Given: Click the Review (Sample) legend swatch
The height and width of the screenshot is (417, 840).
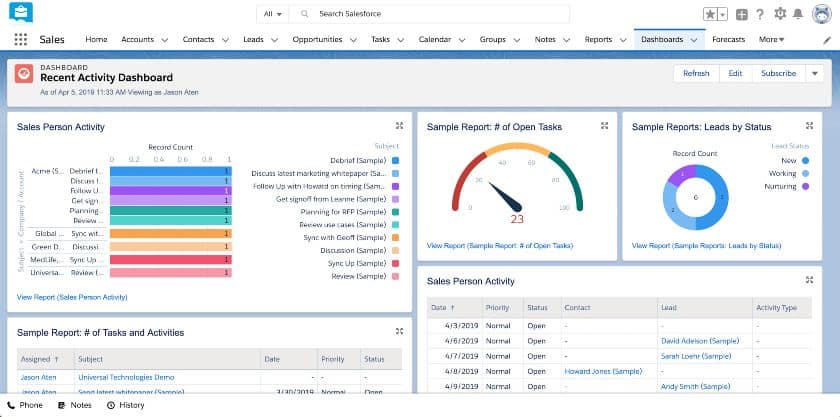Looking at the screenshot, I should (x=395, y=276).
